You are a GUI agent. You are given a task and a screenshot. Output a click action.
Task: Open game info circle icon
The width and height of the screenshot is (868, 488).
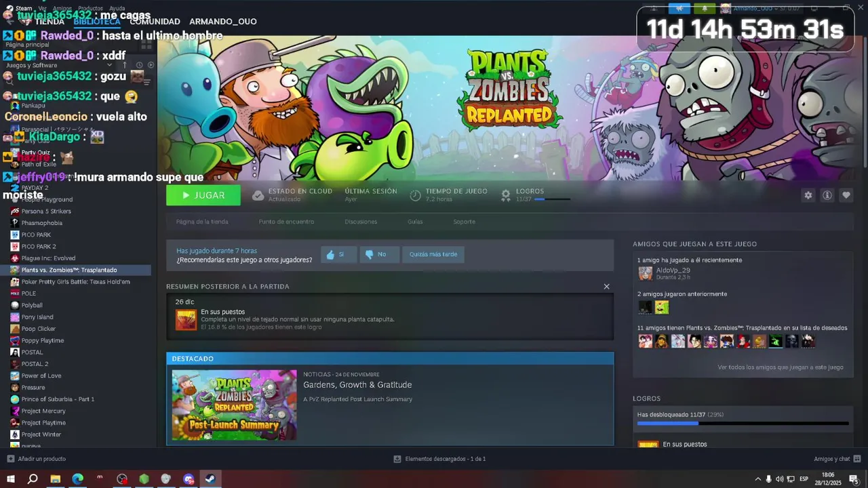(x=827, y=195)
